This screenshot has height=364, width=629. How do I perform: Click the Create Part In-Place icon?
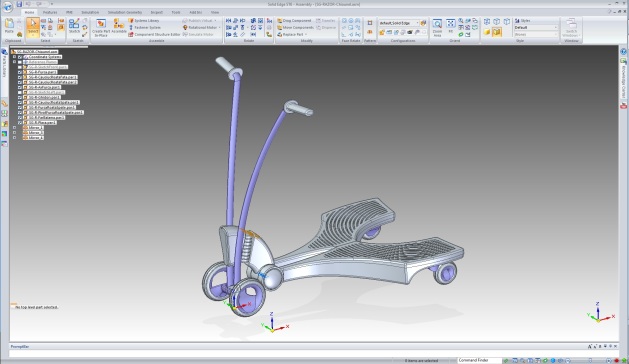[x=101, y=27]
